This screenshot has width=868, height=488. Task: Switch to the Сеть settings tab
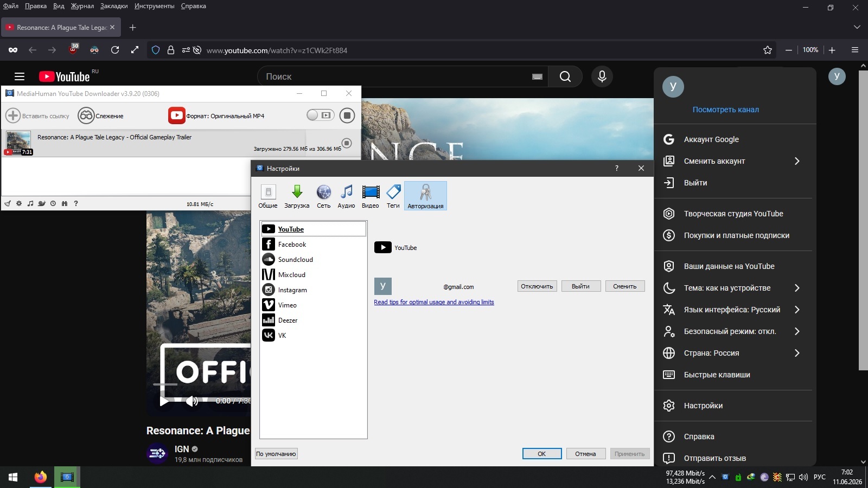(324, 196)
